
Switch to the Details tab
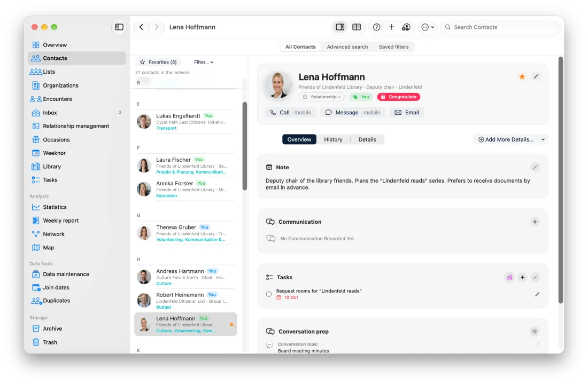point(367,139)
